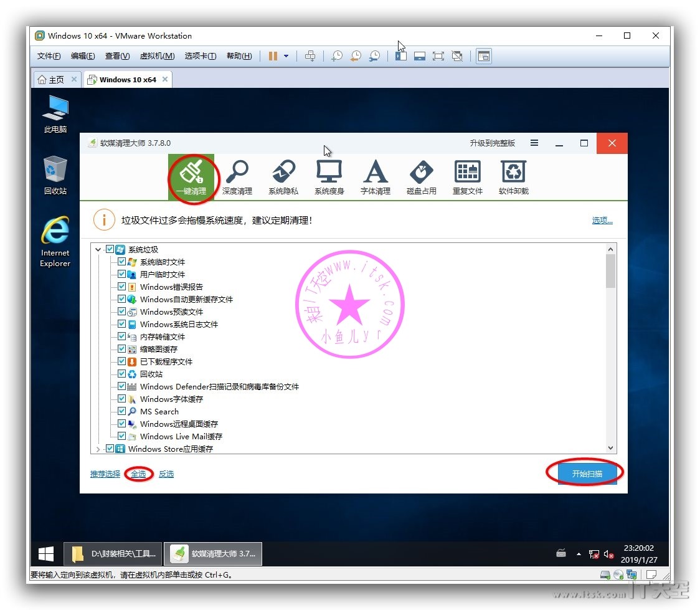Image resolution: width=700 pixels, height=610 pixels.
Task: Click the 反选 invert selection link
Action: pyautogui.click(x=166, y=474)
